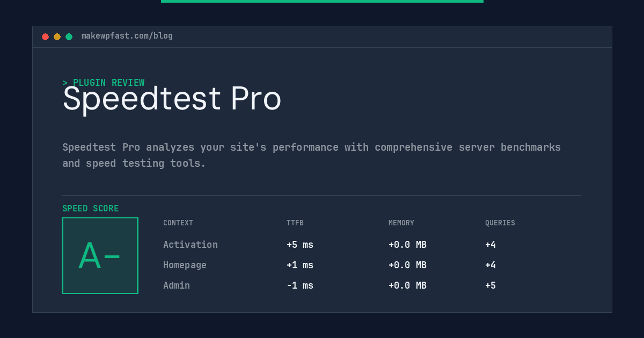Click Homepage memory value +0.0 MB
Screen dimensions: 644x338
point(408,265)
